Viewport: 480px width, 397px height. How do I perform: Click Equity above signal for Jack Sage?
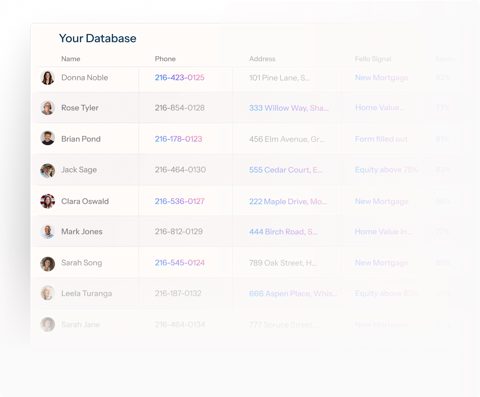coord(386,170)
